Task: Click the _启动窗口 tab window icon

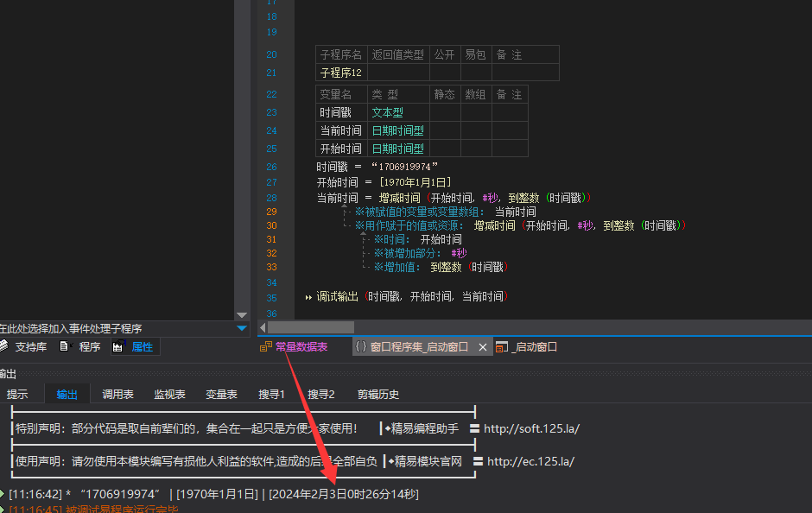Action: (502, 347)
